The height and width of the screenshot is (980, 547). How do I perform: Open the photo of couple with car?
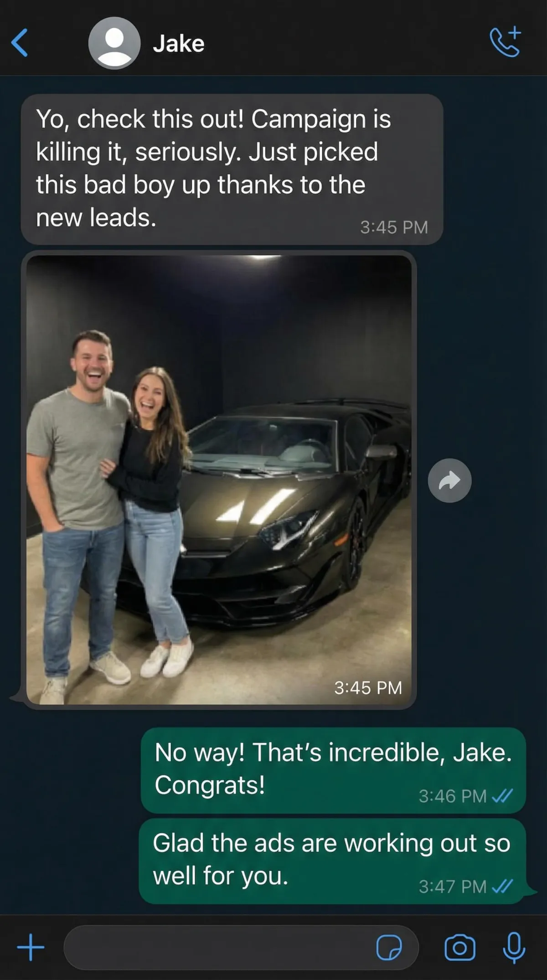pos(219,480)
